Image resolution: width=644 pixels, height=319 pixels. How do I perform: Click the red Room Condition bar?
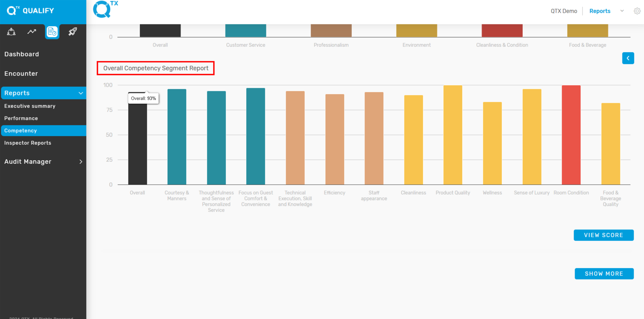point(571,135)
